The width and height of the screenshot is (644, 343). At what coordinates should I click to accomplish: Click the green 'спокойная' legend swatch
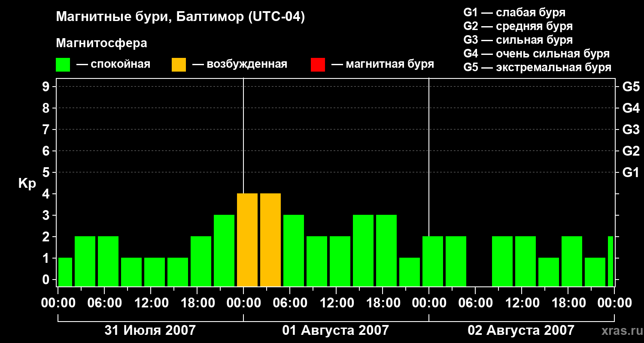(63, 65)
